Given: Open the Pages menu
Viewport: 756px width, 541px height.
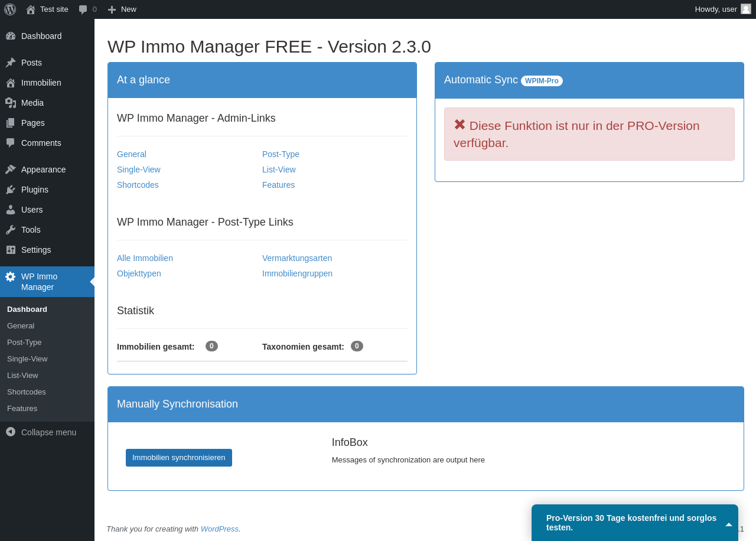Looking at the screenshot, I should click(47, 123).
